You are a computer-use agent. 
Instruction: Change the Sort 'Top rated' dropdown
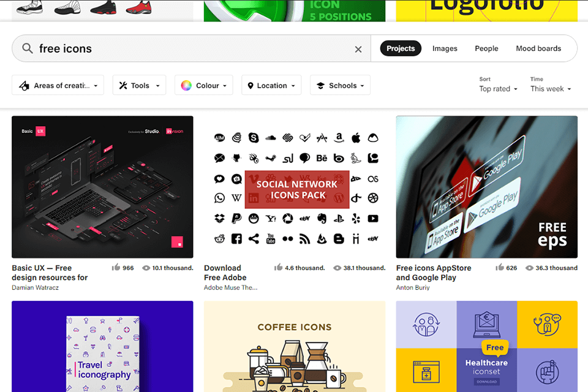pyautogui.click(x=498, y=89)
